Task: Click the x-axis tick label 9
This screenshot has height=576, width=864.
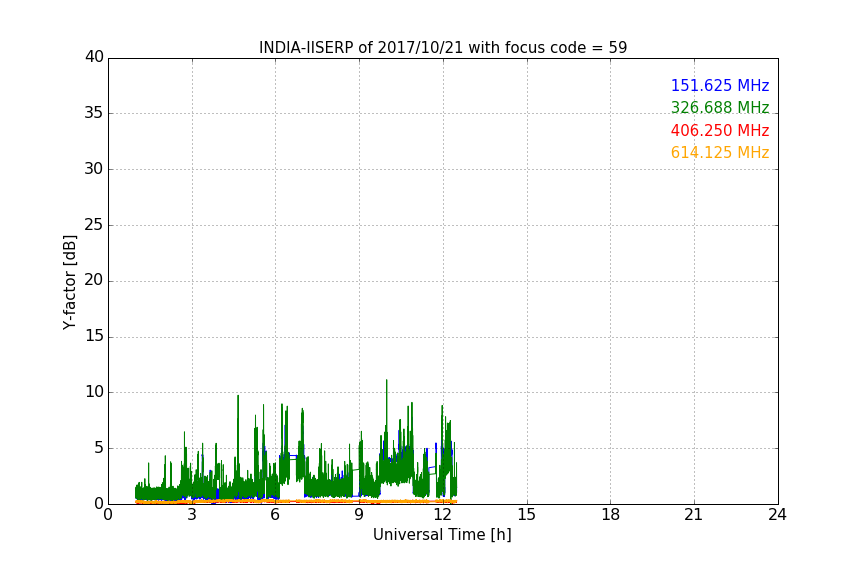Action: (359, 515)
